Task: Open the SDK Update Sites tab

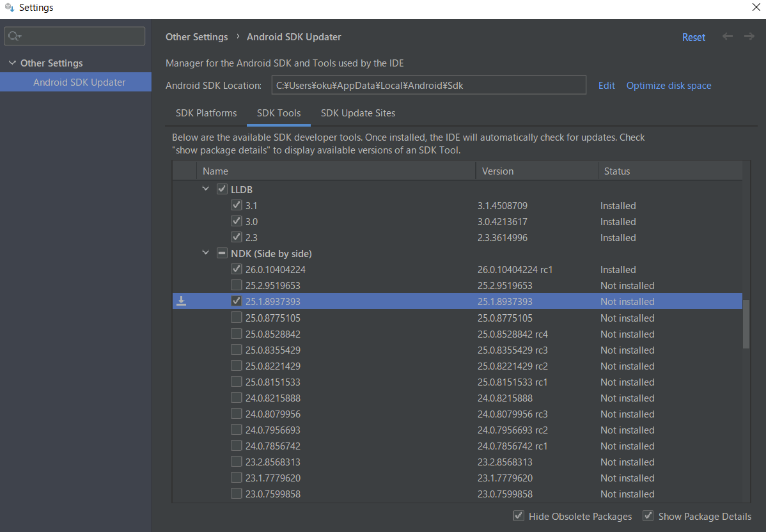Action: coord(358,113)
